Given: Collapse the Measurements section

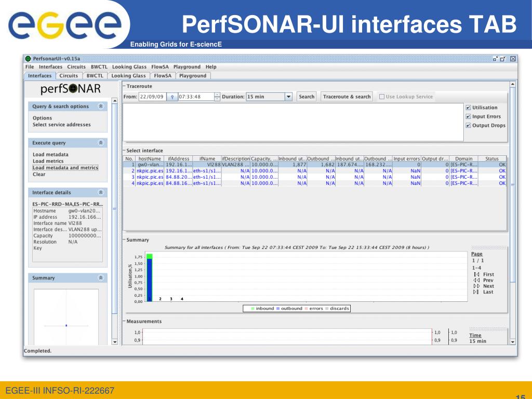Looking at the screenshot, I should [x=124, y=321].
